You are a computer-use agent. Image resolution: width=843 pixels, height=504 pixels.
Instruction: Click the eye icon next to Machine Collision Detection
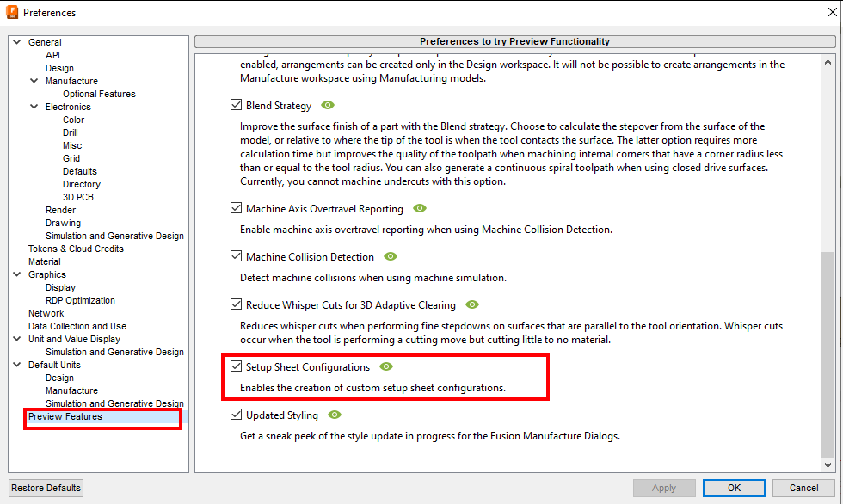click(390, 256)
